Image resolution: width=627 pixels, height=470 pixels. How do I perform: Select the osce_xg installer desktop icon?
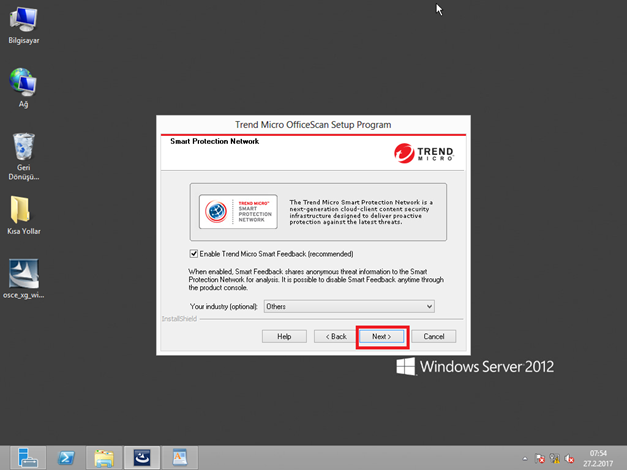24,279
